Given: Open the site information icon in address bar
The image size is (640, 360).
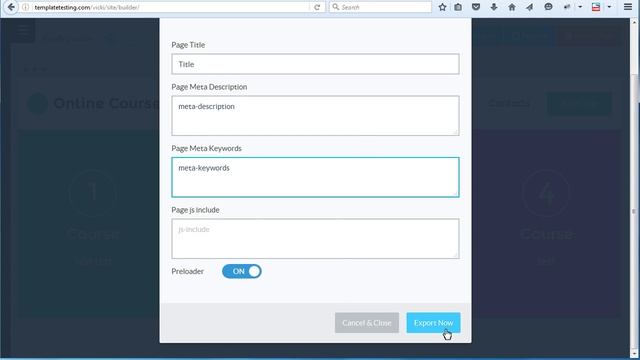Looking at the screenshot, I should pyautogui.click(x=26, y=7).
